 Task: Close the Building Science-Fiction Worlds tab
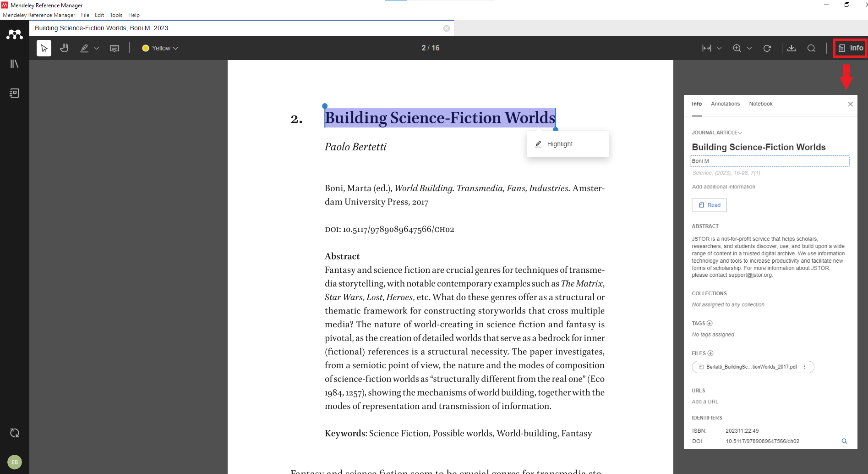(447, 28)
